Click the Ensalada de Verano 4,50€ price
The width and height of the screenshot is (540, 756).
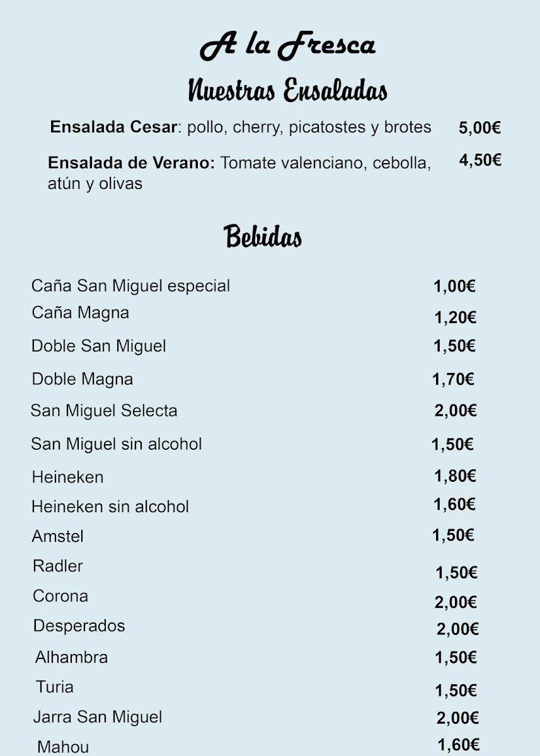480,160
